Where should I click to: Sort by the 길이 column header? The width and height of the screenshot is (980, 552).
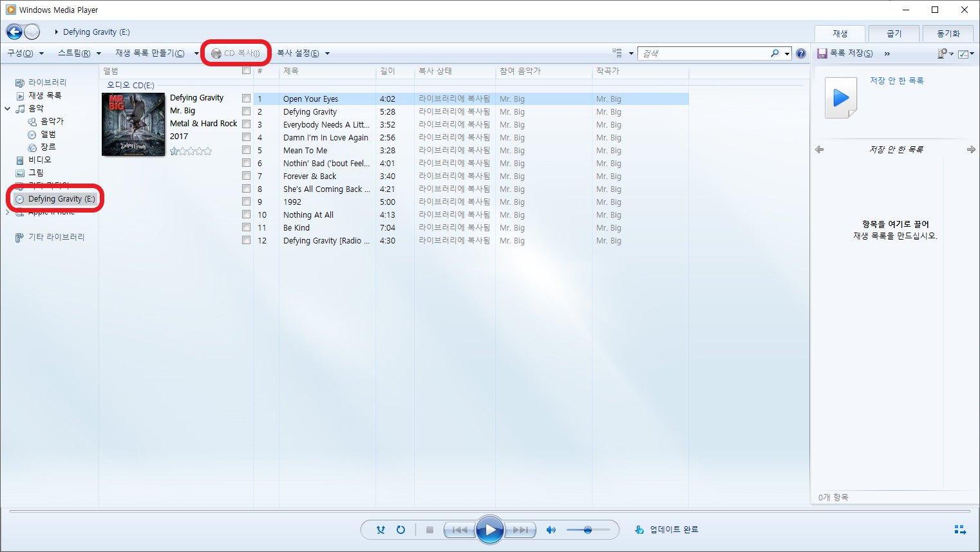[395, 71]
